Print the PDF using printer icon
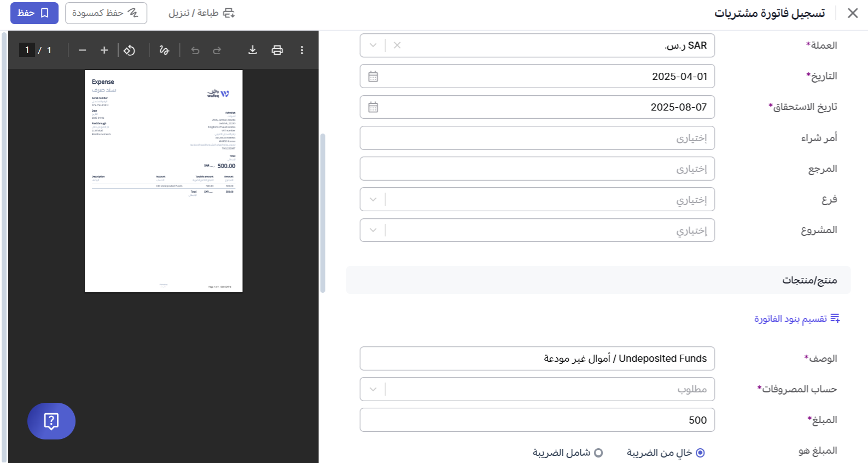The width and height of the screenshot is (868, 463). point(277,50)
